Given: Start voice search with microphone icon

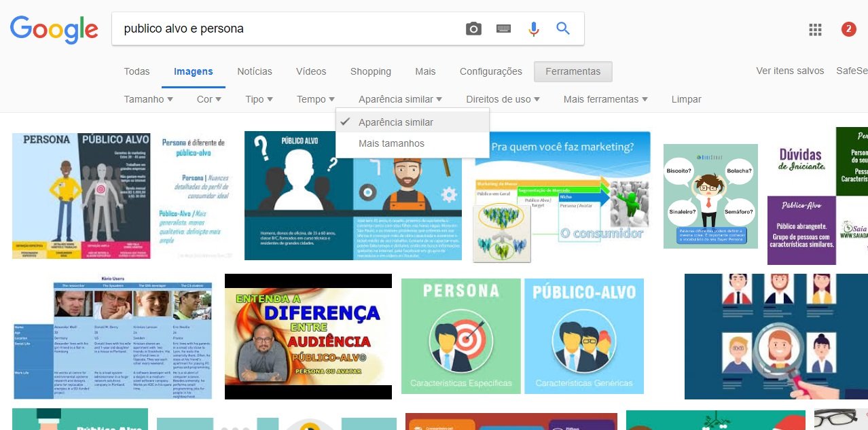Looking at the screenshot, I should click(533, 29).
